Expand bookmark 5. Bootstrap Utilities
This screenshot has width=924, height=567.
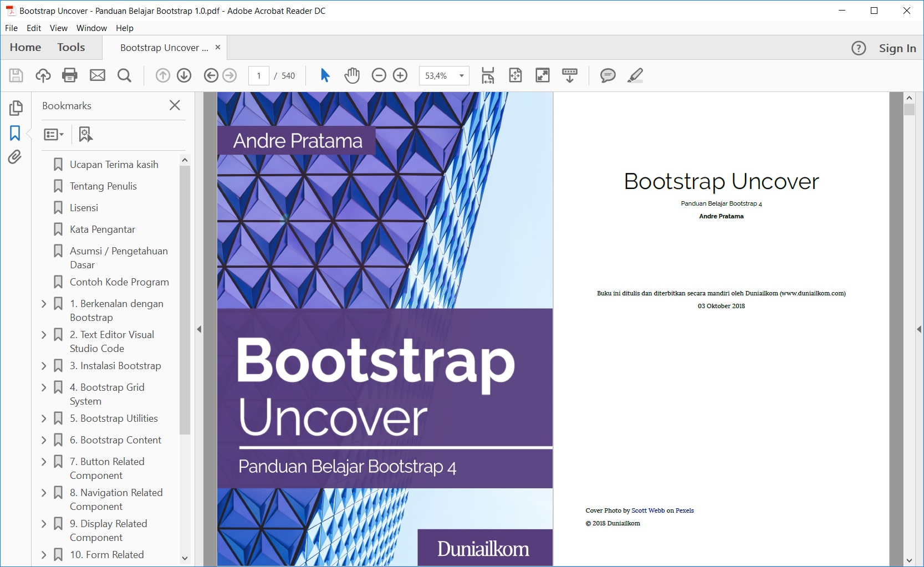44,418
